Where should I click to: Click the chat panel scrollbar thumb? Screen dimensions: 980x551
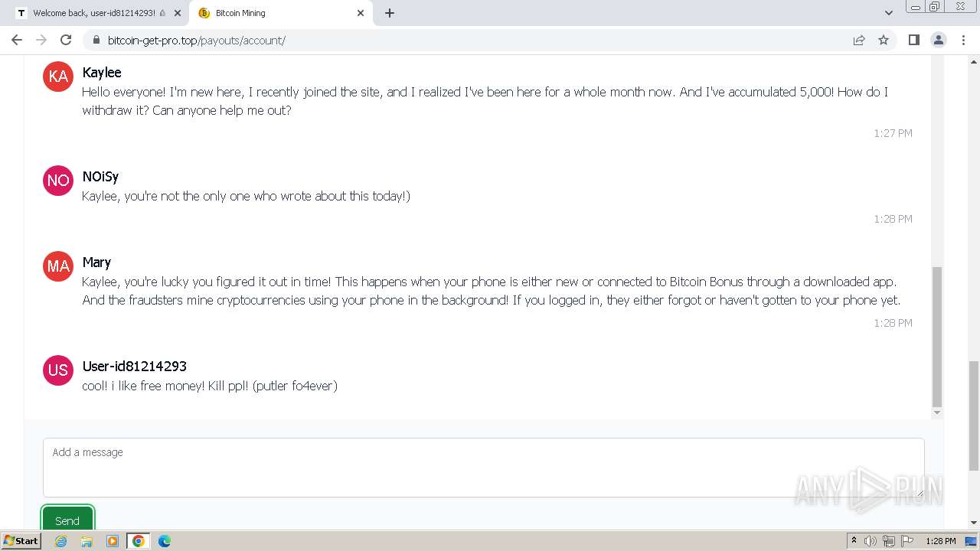pos(937,337)
